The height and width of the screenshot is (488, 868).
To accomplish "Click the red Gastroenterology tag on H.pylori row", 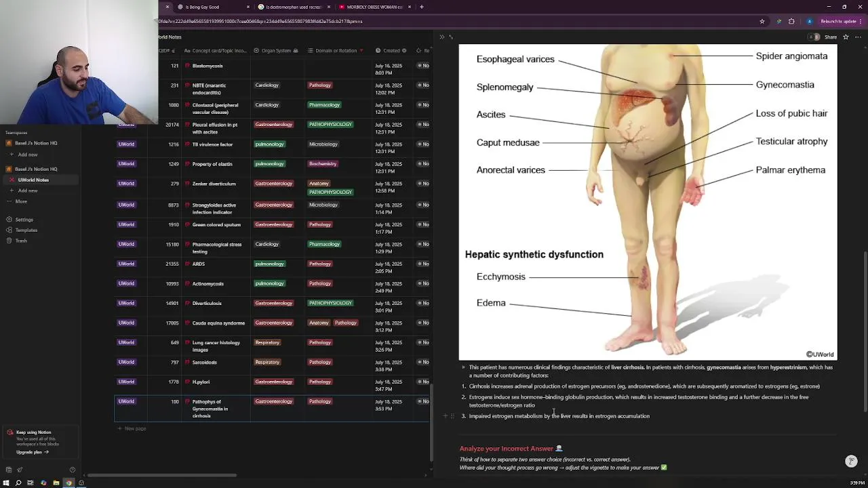I will click(273, 382).
